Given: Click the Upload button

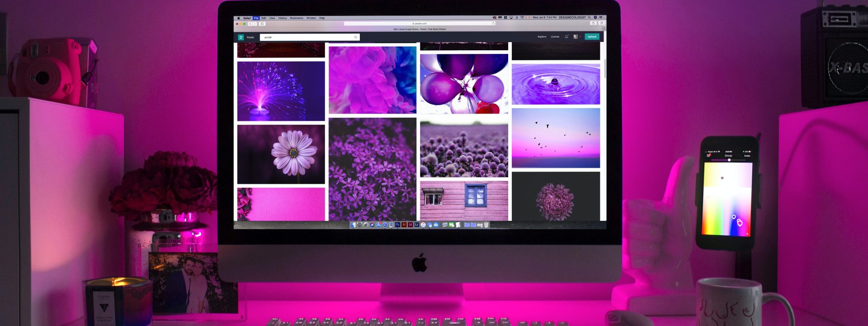Looking at the screenshot, I should tap(592, 37).
